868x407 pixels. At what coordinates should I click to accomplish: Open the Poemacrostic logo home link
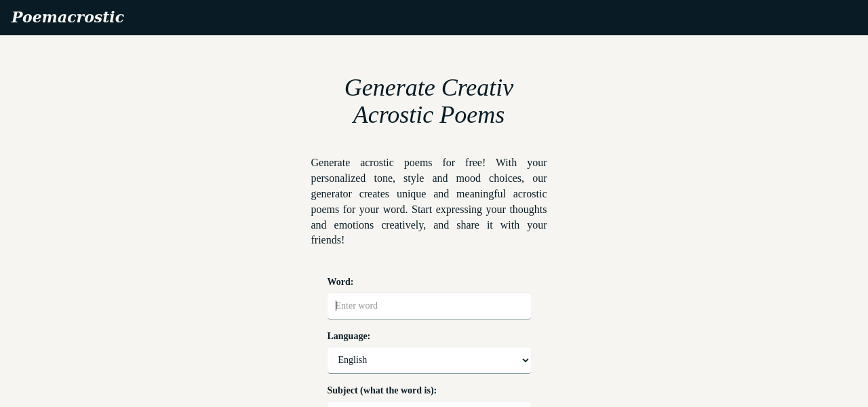coord(68,18)
